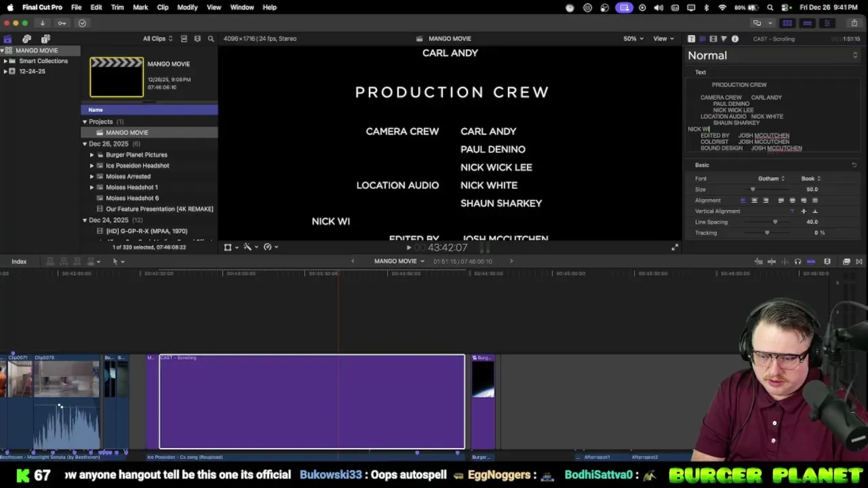Collapse the MANGO MOVIE library
This screenshot has width=868, height=488.
[x=3, y=51]
